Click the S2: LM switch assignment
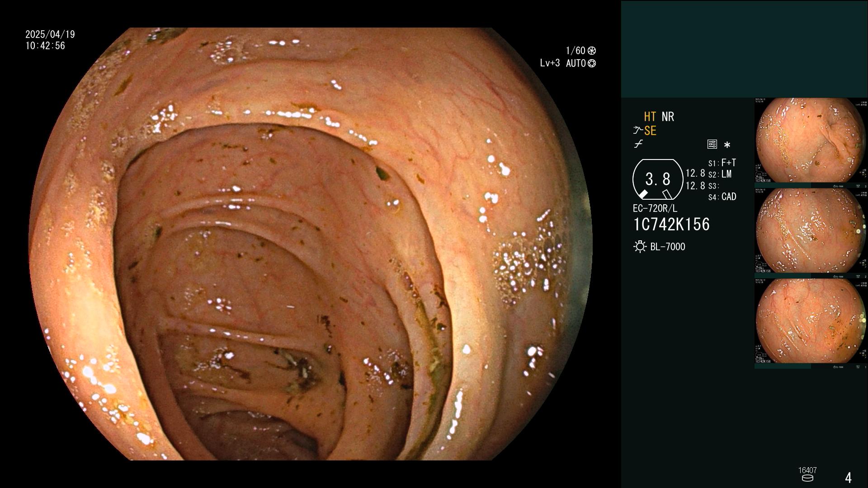Image resolution: width=868 pixels, height=488 pixels. point(720,174)
